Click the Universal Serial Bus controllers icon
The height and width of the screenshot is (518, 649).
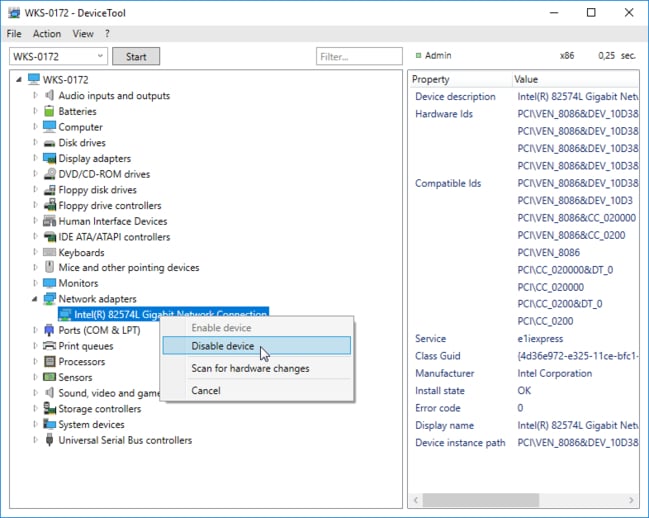click(49, 440)
